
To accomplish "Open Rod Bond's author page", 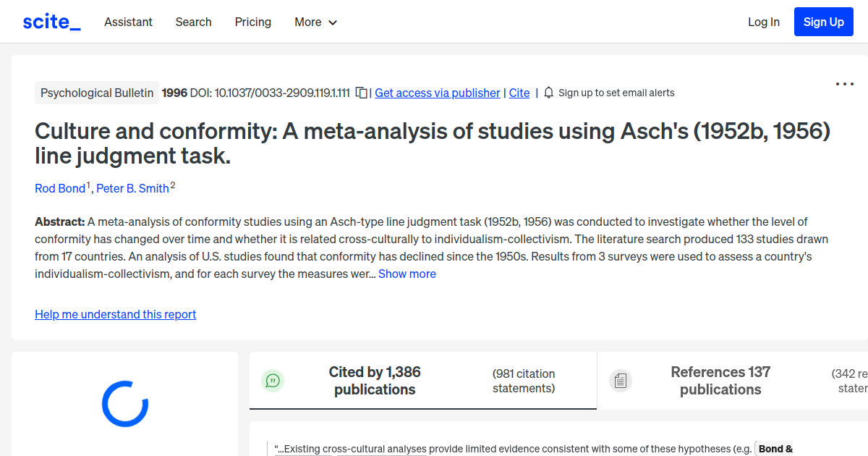I will 60,188.
